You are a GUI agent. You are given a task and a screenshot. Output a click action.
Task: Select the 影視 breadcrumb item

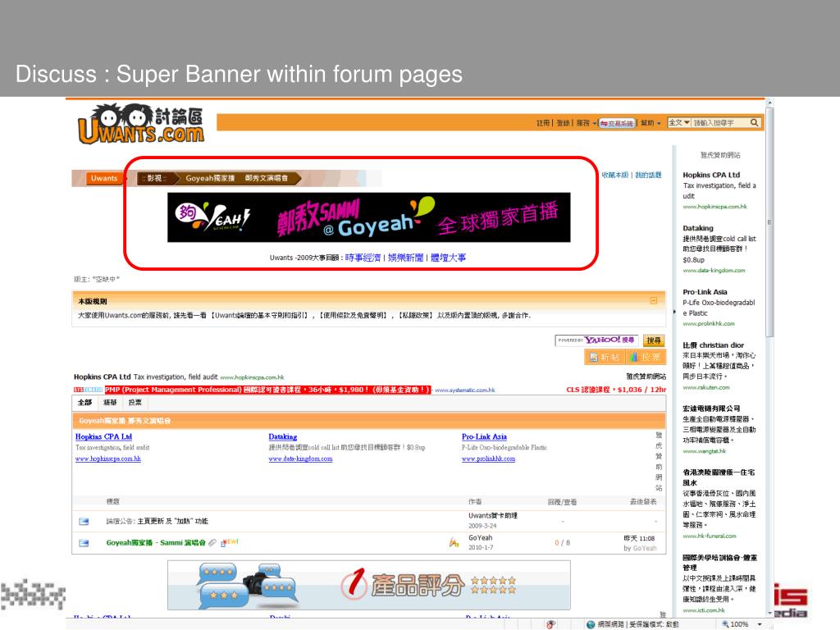click(154, 178)
